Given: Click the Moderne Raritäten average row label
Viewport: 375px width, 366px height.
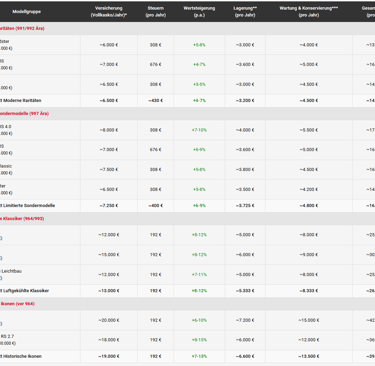Looking at the screenshot, I should (x=22, y=101).
